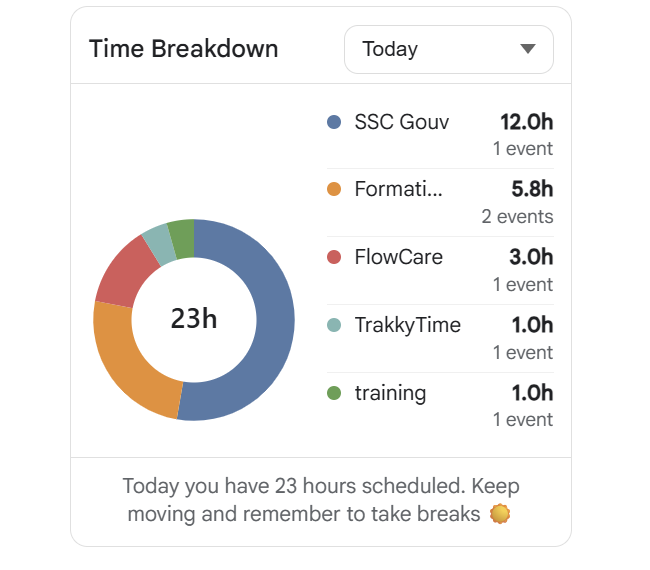The width and height of the screenshot is (650, 570).
Task: Click the blue SSC Gouv color dot
Action: pyautogui.click(x=334, y=122)
